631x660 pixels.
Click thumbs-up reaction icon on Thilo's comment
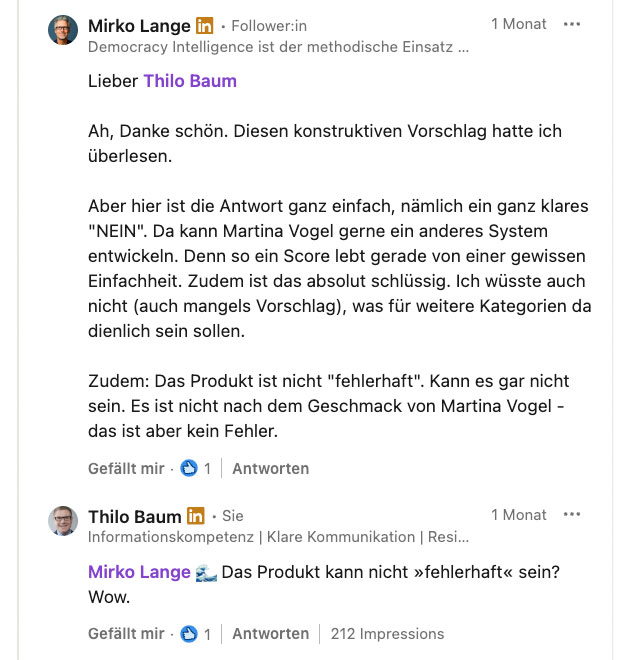pos(189,633)
